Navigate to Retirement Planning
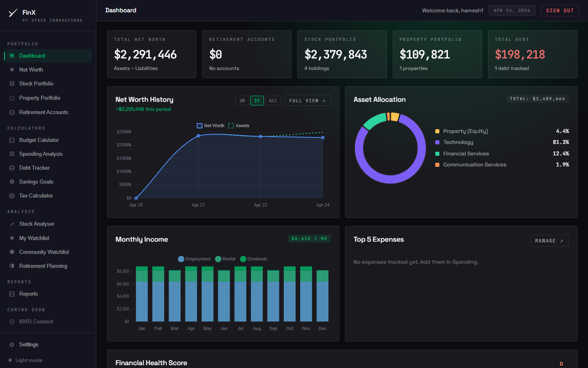588x368 pixels. click(x=48, y=266)
